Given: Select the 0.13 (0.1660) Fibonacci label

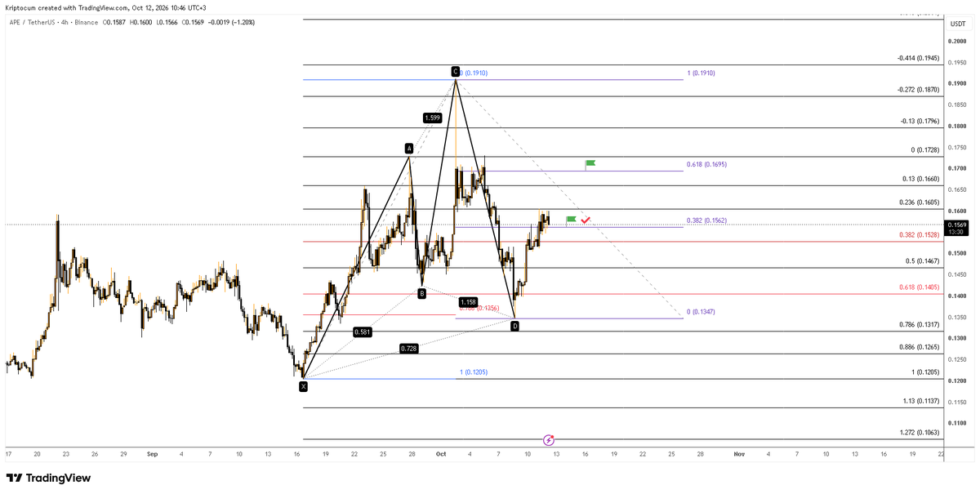Looking at the screenshot, I should point(921,179).
